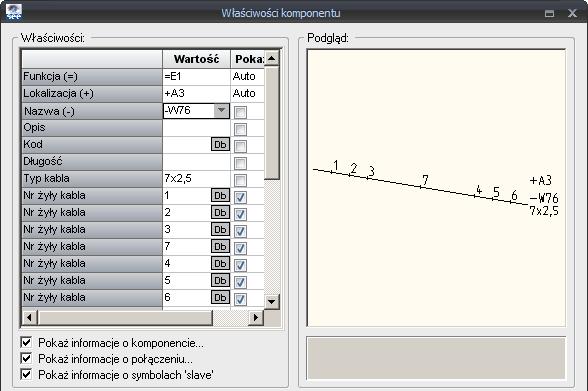588x391 pixels.
Task: Uncheck Pokaż informacje o komponencie
Action: pyautogui.click(x=26, y=342)
